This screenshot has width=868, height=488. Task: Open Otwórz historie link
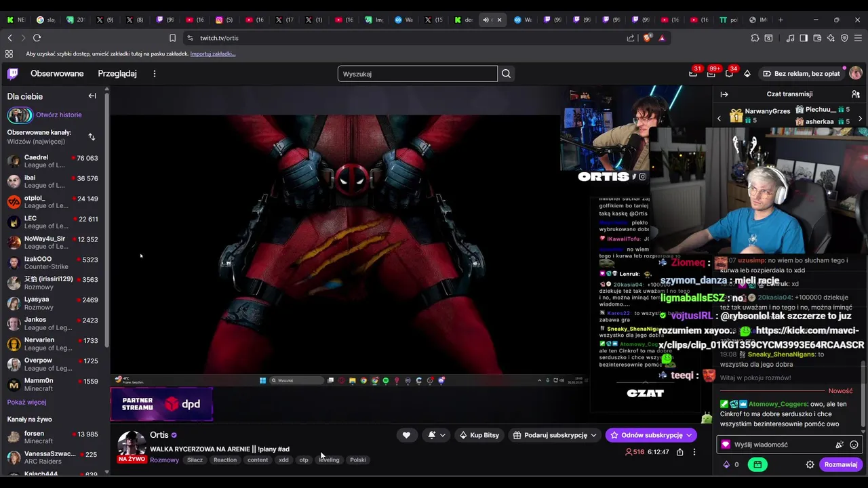[x=59, y=115]
